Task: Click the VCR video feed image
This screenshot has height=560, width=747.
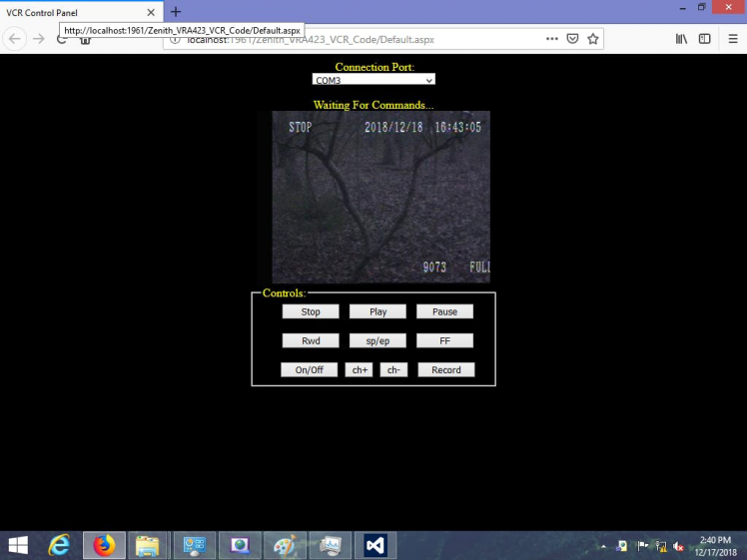Action: click(380, 197)
